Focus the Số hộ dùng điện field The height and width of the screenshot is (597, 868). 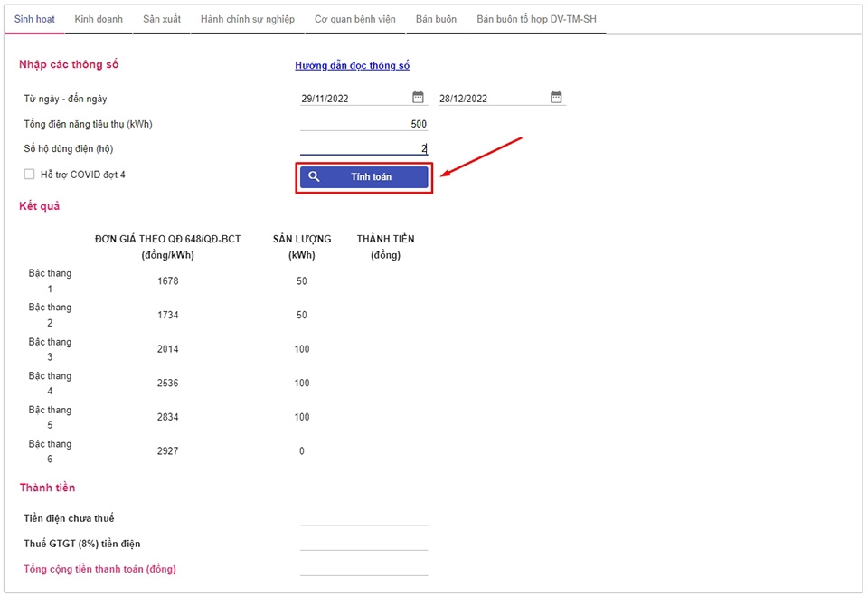pyautogui.click(x=363, y=149)
